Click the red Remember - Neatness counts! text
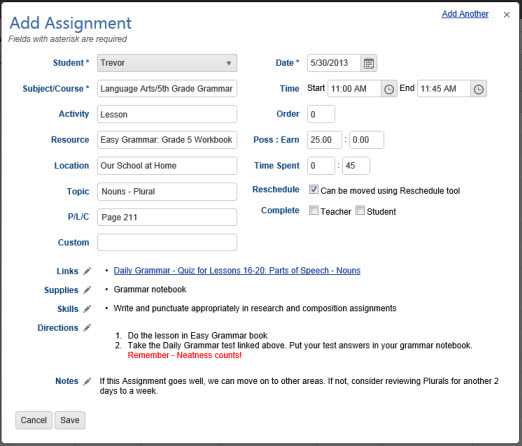 point(185,355)
